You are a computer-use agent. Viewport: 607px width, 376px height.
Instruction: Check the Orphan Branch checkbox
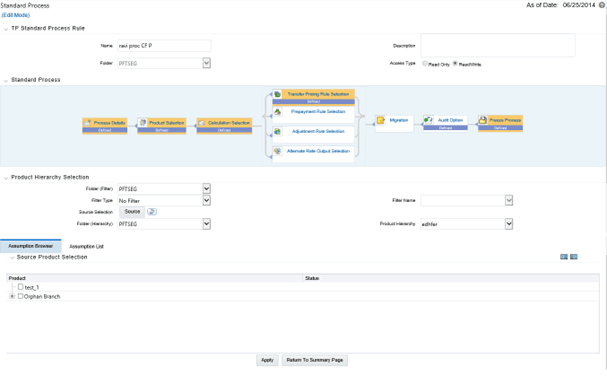pyautogui.click(x=21, y=296)
